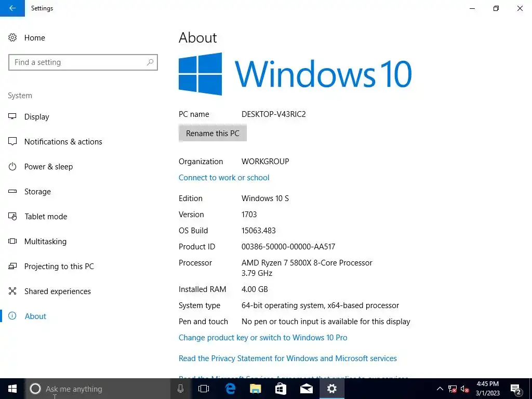This screenshot has height=399, width=532.
Task: Click Change product key or switch link
Action: [263, 338]
